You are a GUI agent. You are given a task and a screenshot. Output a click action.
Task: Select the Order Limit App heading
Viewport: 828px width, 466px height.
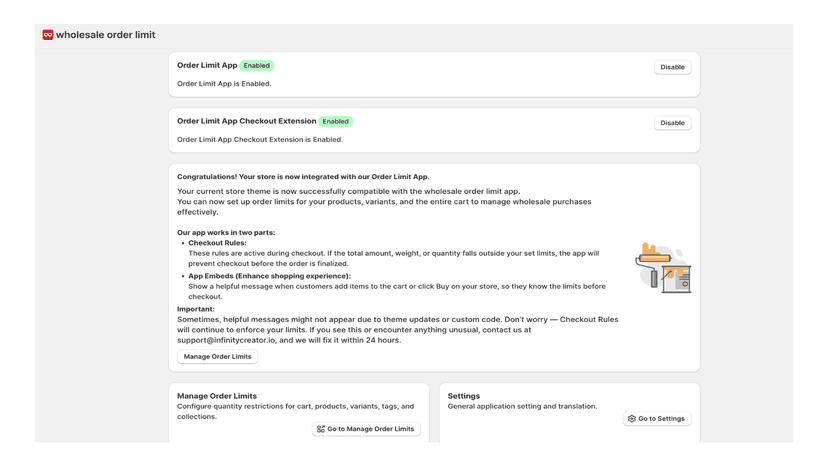pyautogui.click(x=207, y=66)
